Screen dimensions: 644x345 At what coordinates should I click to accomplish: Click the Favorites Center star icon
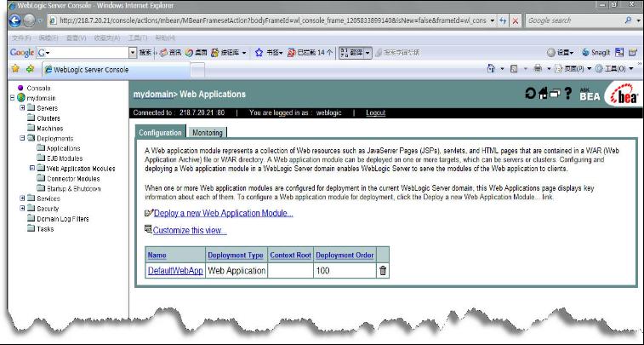[x=15, y=69]
